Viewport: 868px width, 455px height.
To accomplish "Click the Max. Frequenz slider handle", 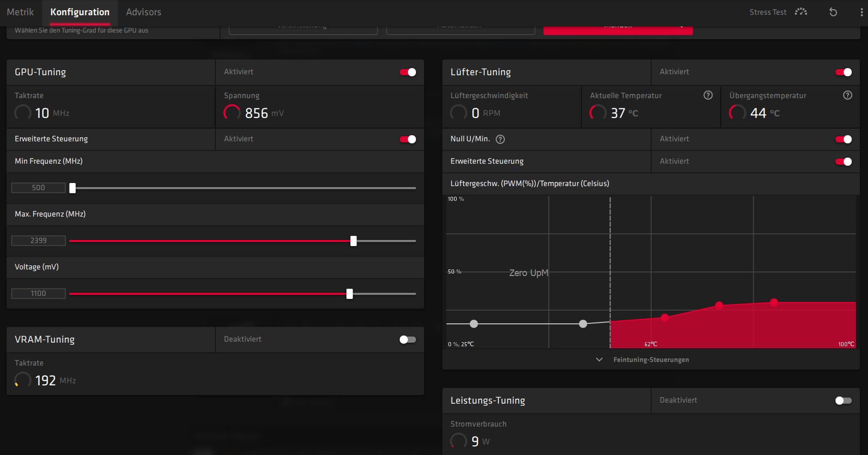I will click(353, 241).
